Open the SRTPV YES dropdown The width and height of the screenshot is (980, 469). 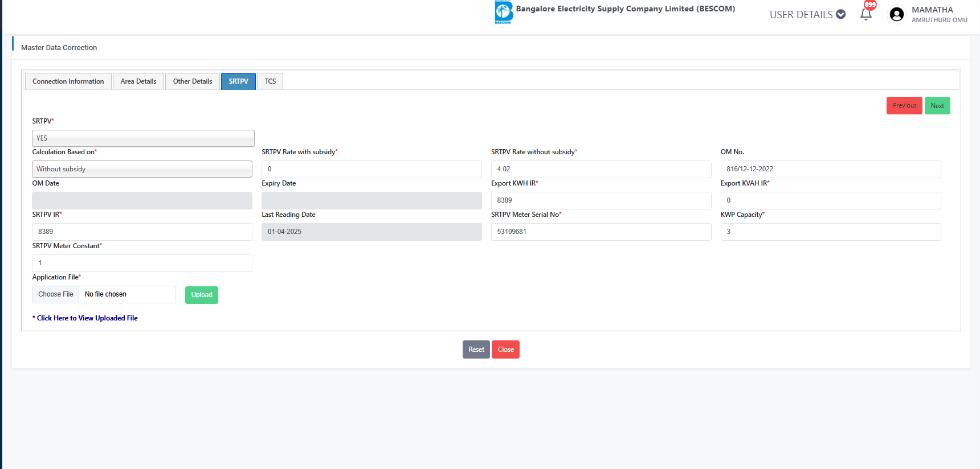tap(143, 138)
